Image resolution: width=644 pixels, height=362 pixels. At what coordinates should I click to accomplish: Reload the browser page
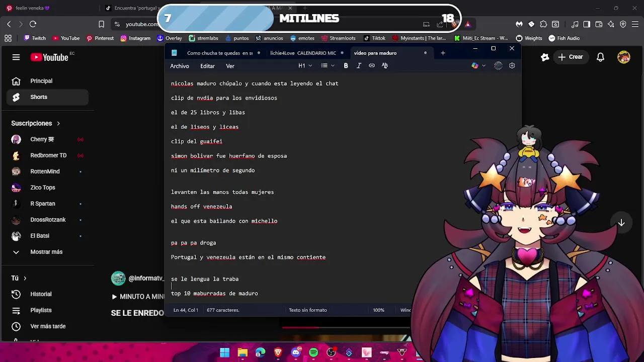tap(33, 24)
